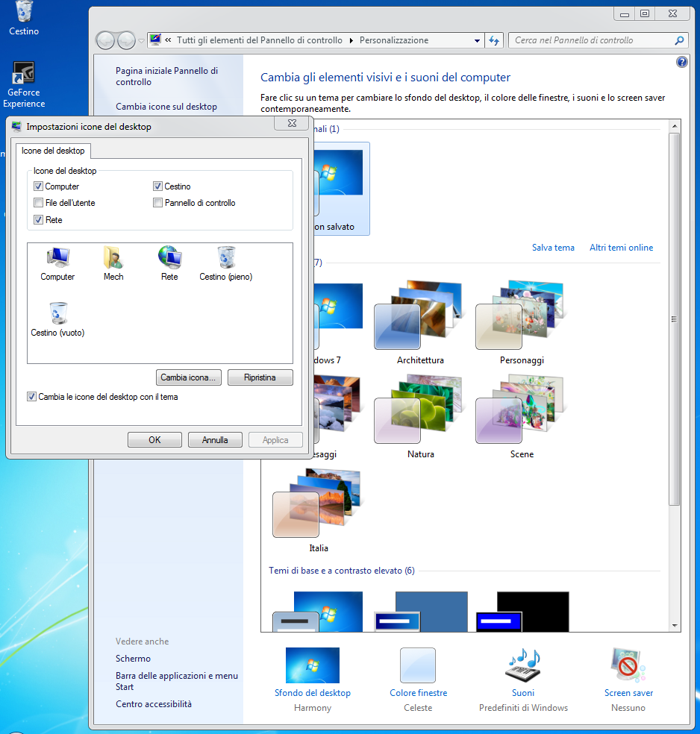Open the Colore finestre color swatch
700x734 pixels.
418,665
